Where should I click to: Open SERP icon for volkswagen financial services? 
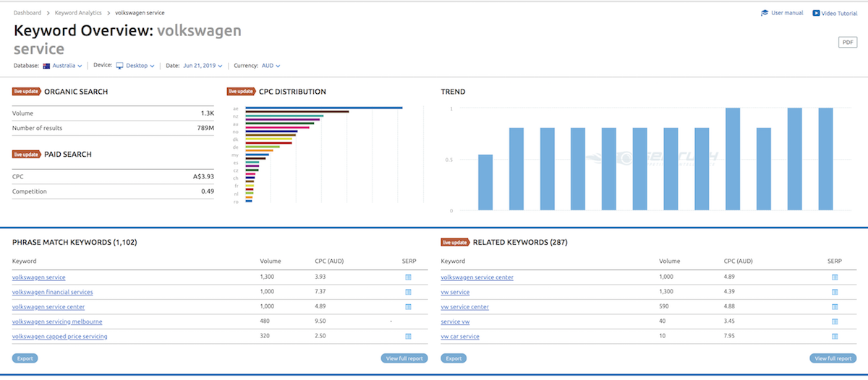click(408, 292)
